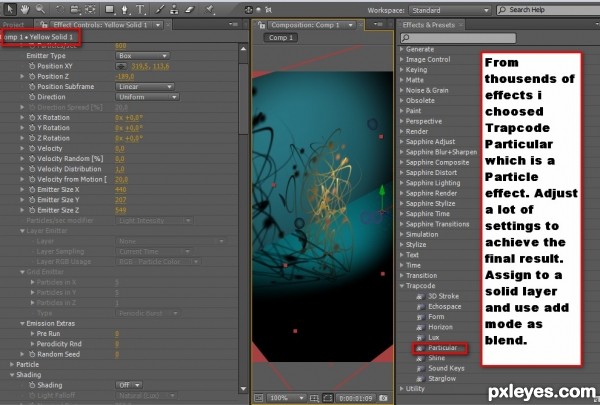Click the scroll-down arrow in Effect Controls

click(243, 389)
